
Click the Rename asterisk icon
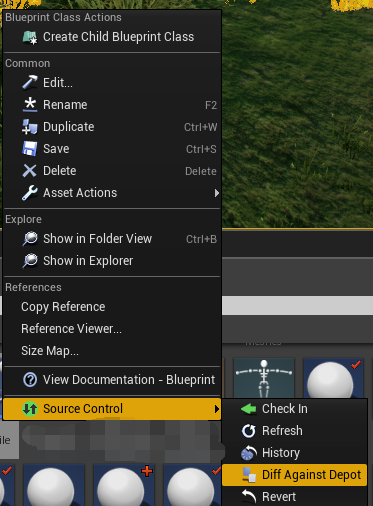click(30, 105)
